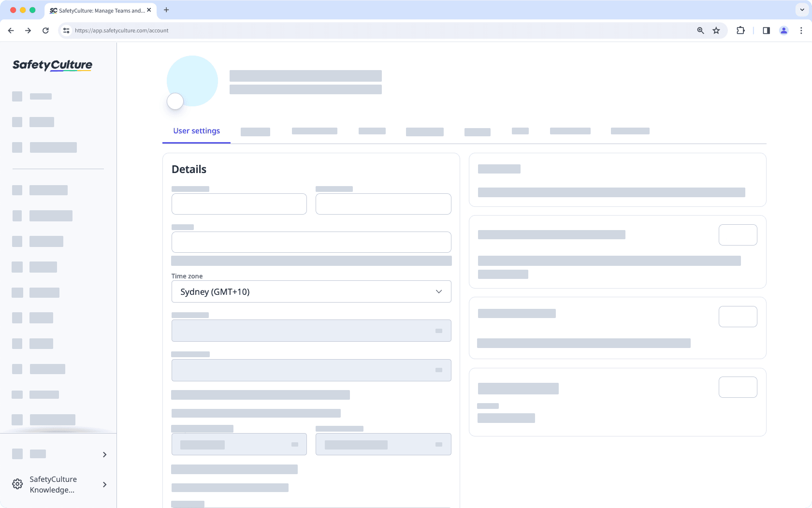Reload the page with the refresh icon
812x508 pixels.
coord(45,30)
